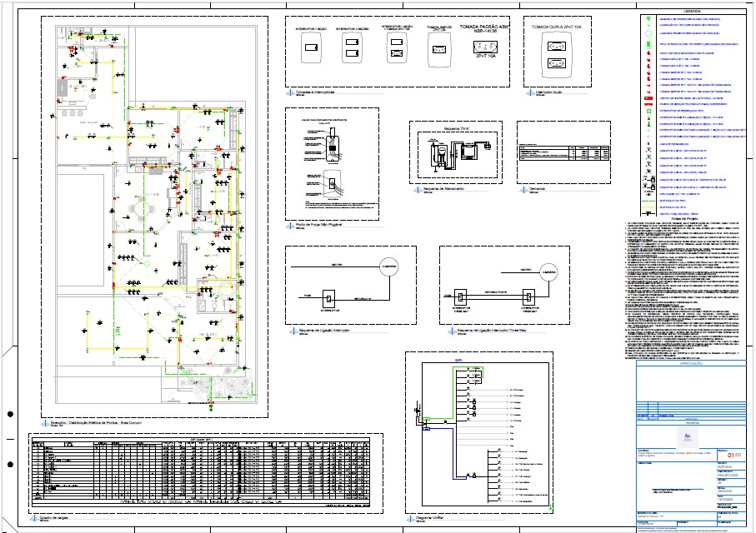Click the Notas de Projeto text block

[x=683, y=287]
